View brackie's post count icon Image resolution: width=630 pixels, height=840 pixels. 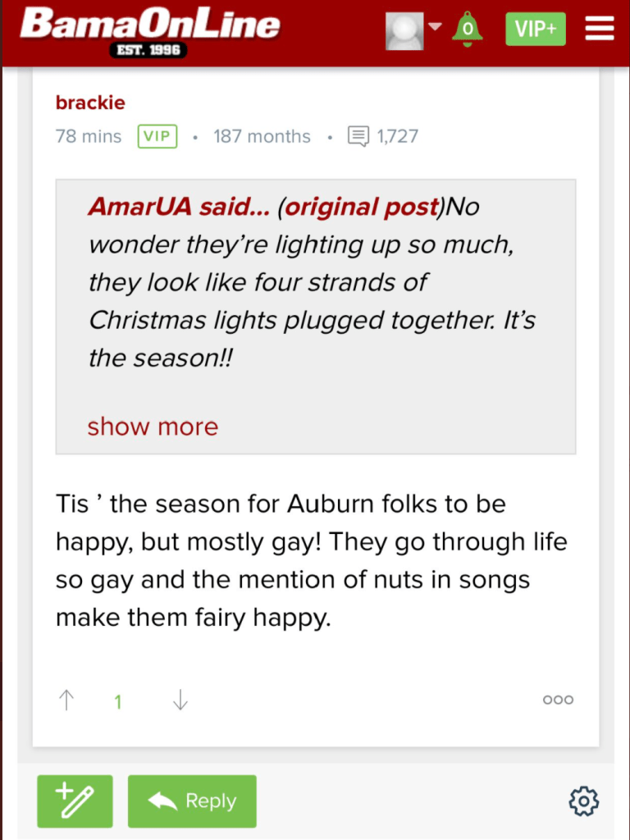pyautogui.click(x=358, y=136)
